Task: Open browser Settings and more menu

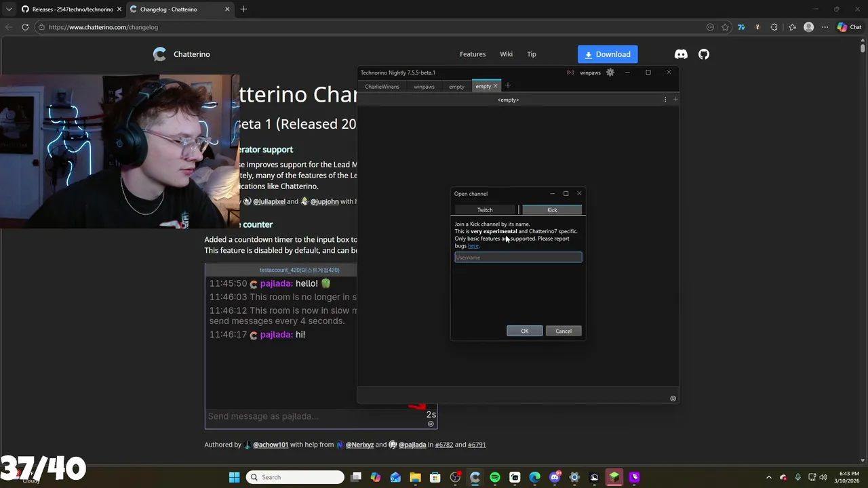Action: click(x=825, y=27)
